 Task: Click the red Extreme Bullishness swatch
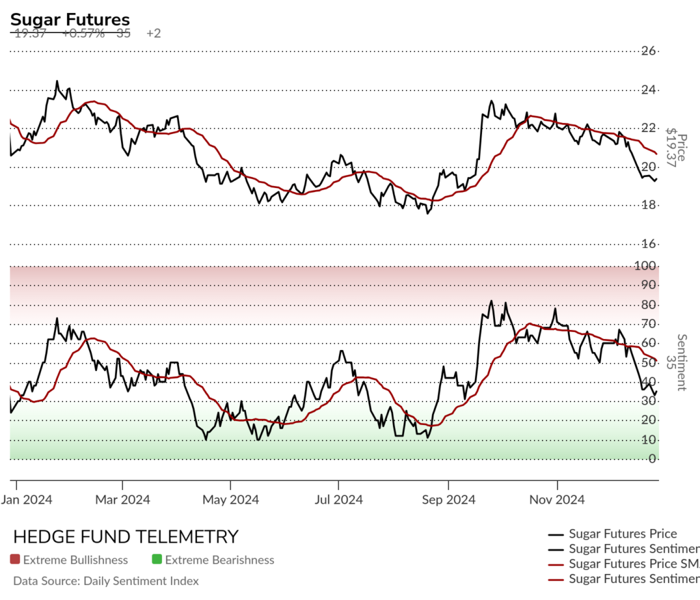click(15, 560)
